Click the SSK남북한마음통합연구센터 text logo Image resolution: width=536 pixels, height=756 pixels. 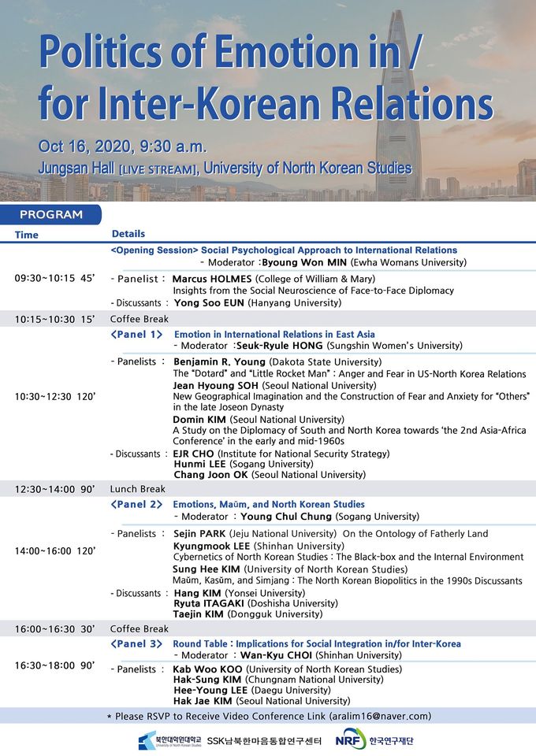pos(264,740)
